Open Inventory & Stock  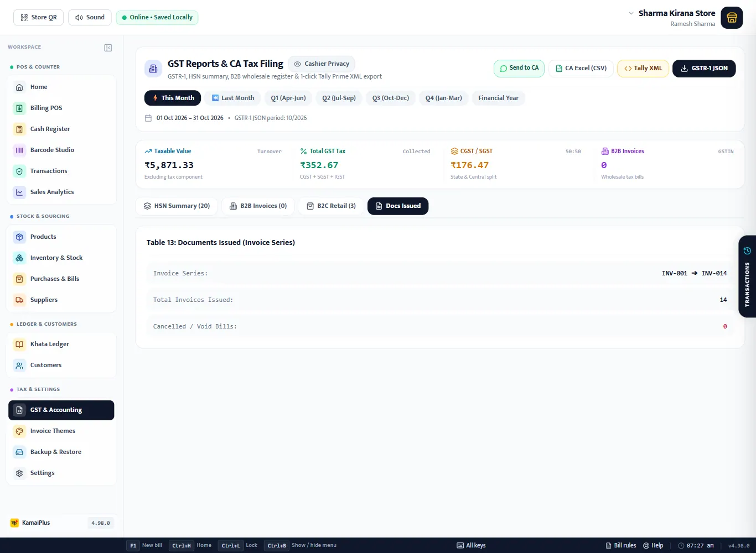coord(61,258)
